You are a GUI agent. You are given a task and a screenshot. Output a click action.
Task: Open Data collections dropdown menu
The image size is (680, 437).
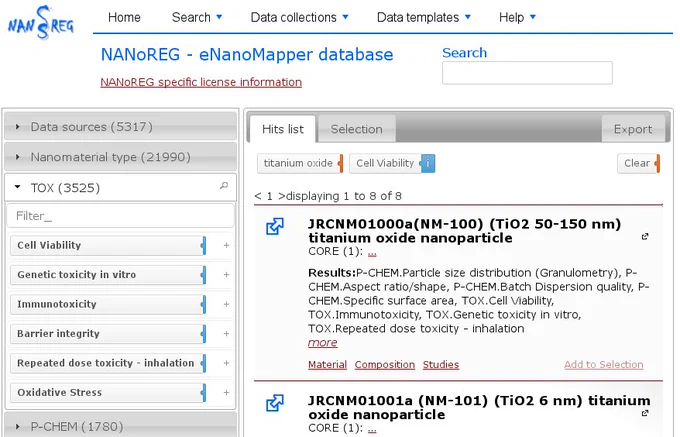tap(300, 17)
